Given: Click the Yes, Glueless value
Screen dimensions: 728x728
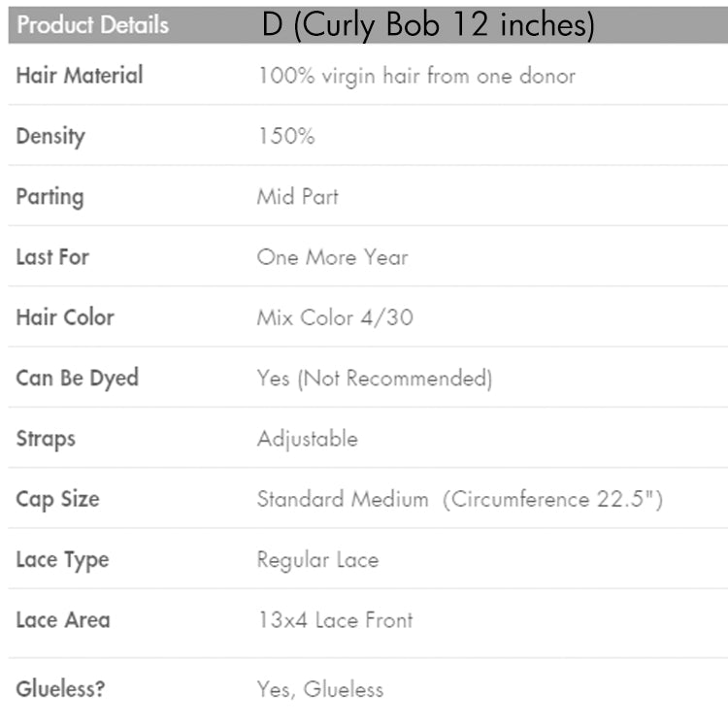Looking at the screenshot, I should tap(319, 689).
